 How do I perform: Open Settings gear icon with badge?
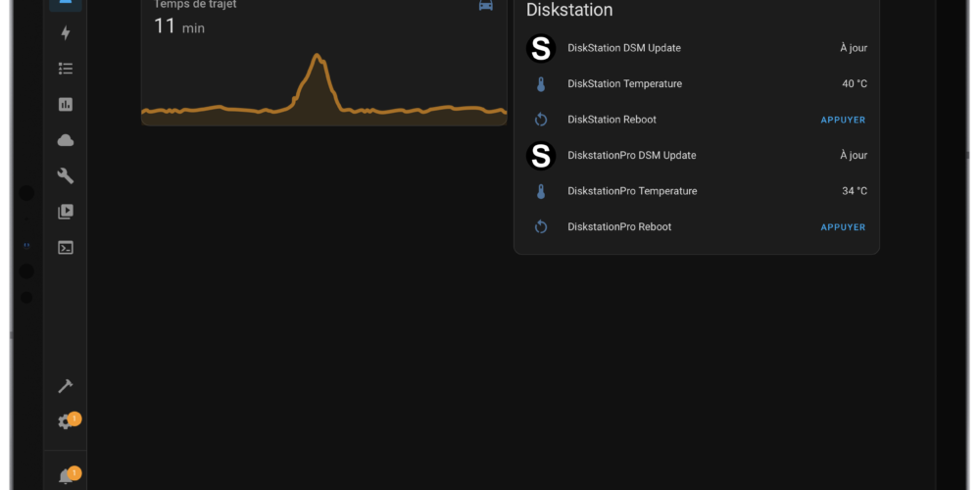(66, 421)
